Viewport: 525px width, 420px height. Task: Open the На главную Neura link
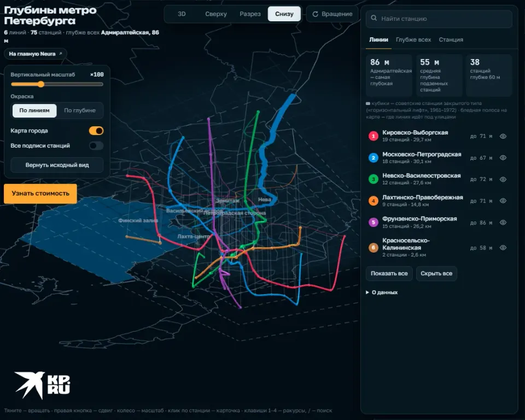pos(36,54)
